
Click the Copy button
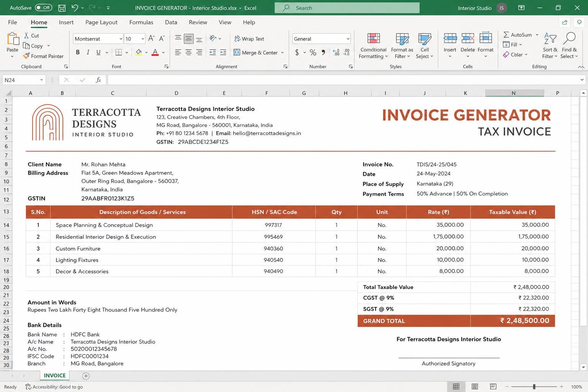pos(33,46)
